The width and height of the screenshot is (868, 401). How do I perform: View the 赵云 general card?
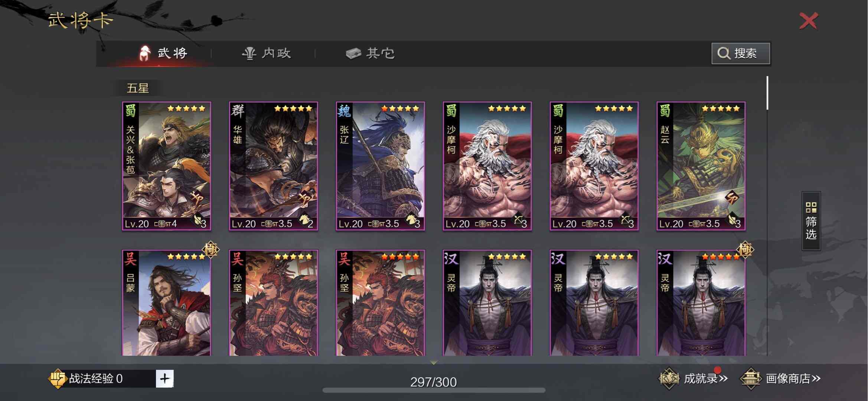click(x=701, y=166)
